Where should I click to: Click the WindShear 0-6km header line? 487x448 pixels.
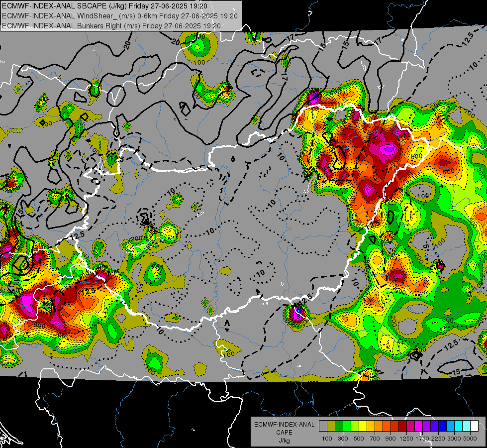click(120, 16)
